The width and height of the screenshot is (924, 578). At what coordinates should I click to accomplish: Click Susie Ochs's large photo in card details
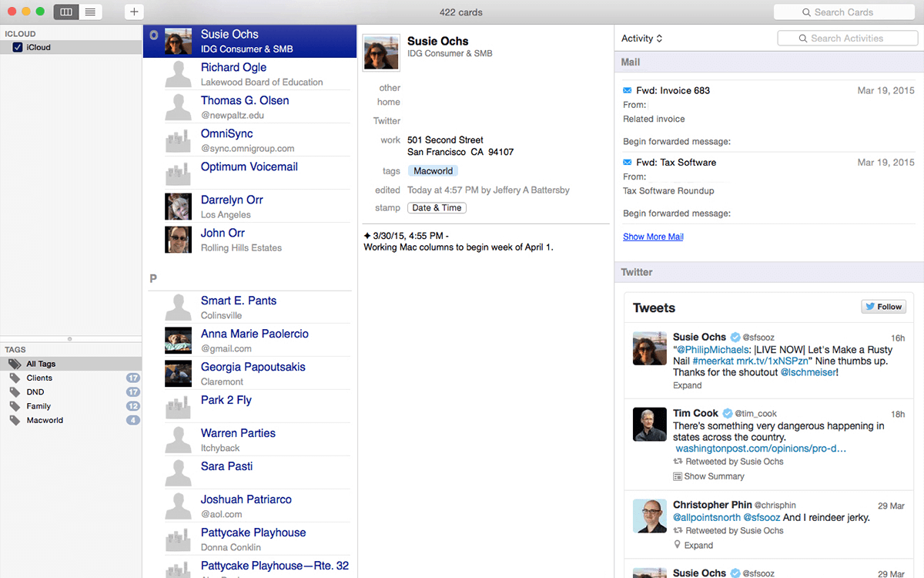pos(381,52)
